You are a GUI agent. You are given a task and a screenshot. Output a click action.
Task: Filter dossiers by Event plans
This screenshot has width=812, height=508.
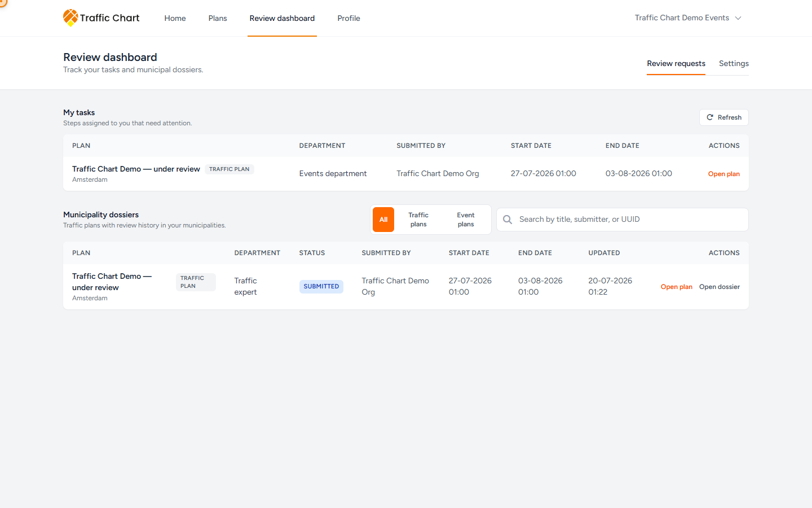click(x=466, y=220)
